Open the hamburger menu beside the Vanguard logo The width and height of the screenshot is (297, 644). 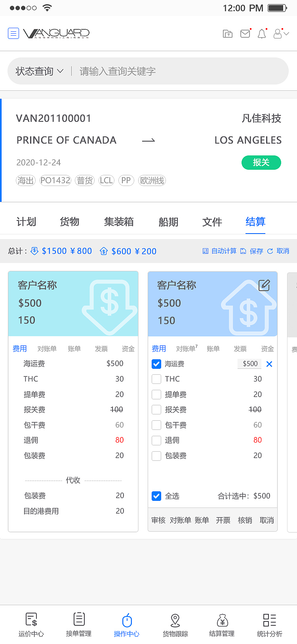tap(13, 33)
